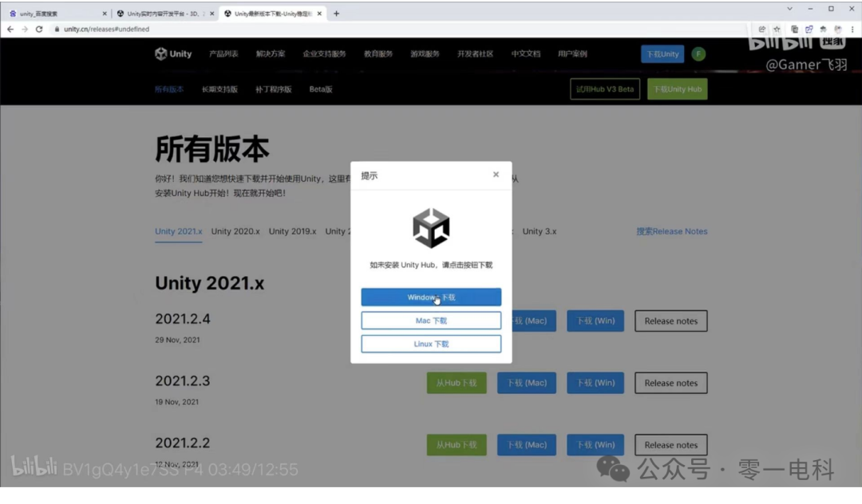Select the Unity 3.x version tab

point(540,231)
